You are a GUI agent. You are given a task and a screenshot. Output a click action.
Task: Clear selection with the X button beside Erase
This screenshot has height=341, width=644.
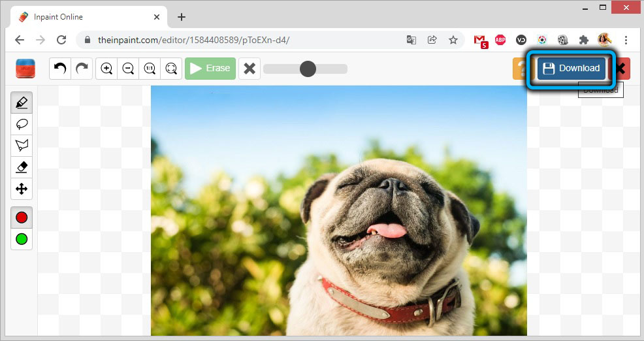coord(250,68)
